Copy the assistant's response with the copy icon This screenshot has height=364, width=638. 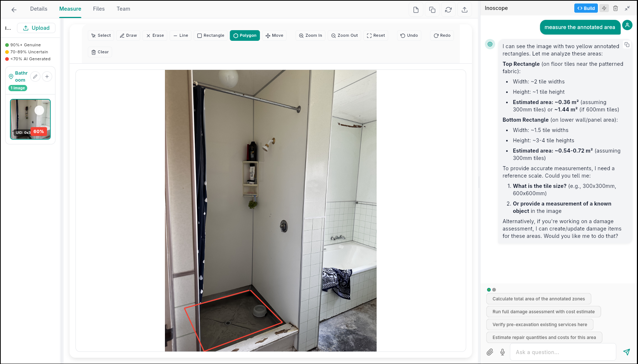627,44
